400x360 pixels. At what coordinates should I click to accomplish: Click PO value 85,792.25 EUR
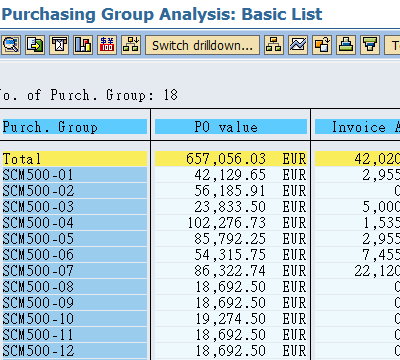click(x=231, y=239)
